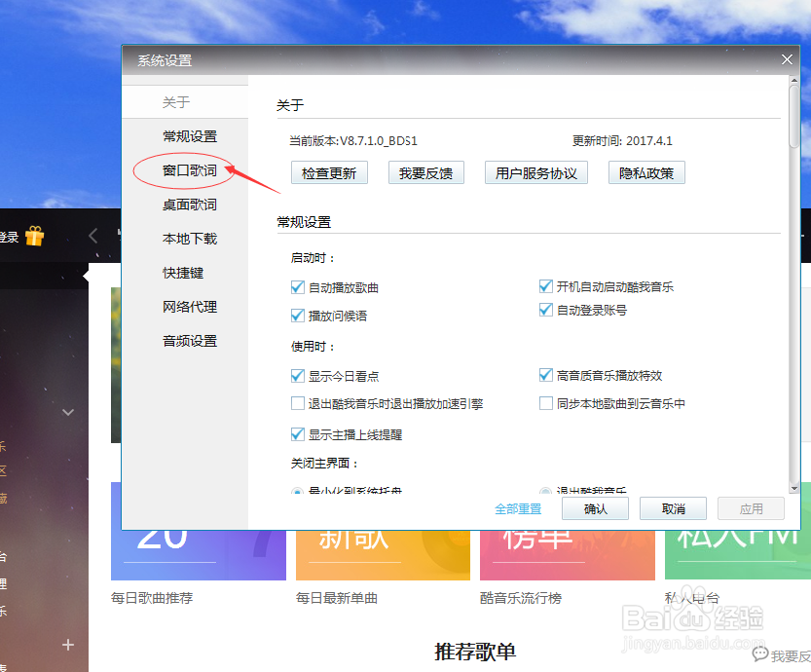This screenshot has height=672, width=811.
Task: Close the 系统设置 dialog
Action: [787, 59]
